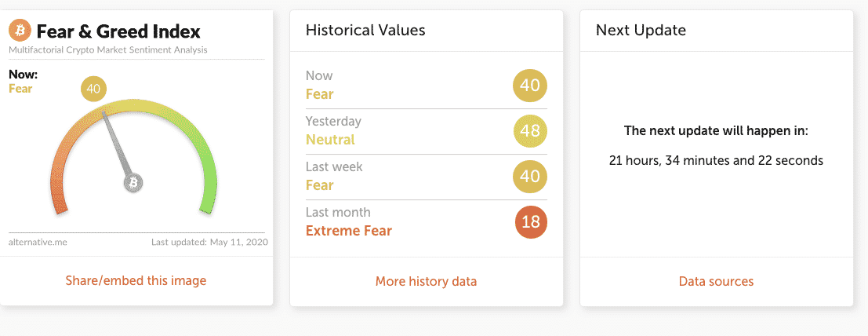Click the Historical Values header
Screen dimensions: 868x336
pyautogui.click(x=365, y=30)
